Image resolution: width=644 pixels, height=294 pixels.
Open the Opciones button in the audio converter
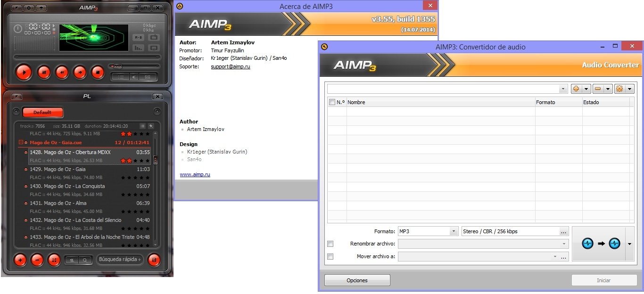click(357, 280)
